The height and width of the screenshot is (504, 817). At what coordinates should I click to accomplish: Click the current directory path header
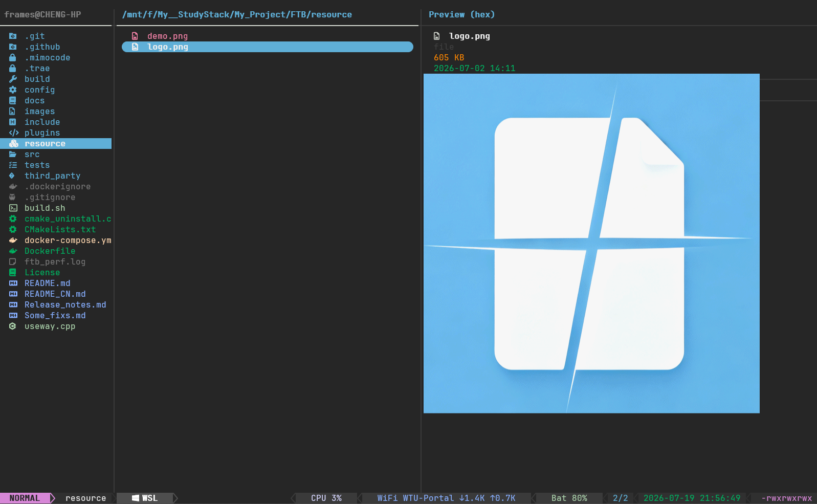point(237,14)
